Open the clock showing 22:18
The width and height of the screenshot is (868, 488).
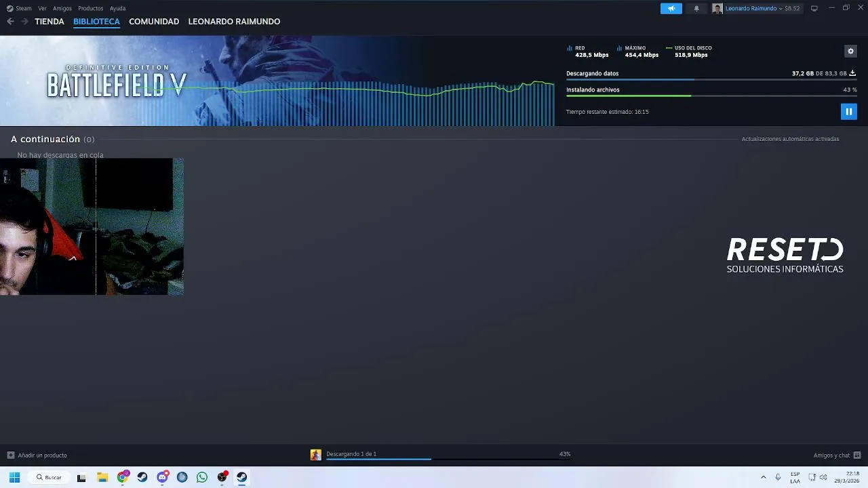tap(848, 477)
